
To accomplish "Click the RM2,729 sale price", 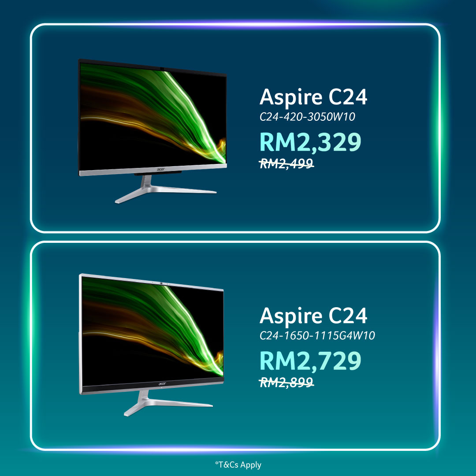I will click(310, 361).
